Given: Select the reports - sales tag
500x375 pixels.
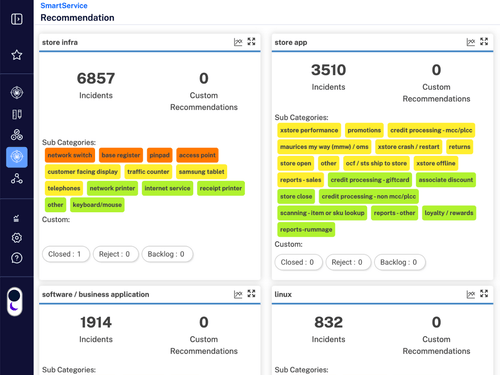Looking at the screenshot, I should tap(301, 180).
